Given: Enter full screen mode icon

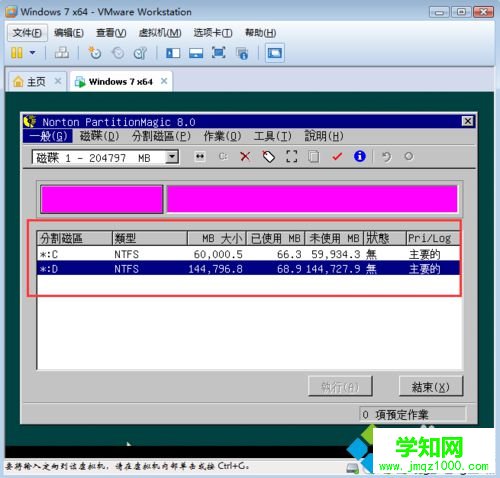Looking at the screenshot, I should 219,53.
